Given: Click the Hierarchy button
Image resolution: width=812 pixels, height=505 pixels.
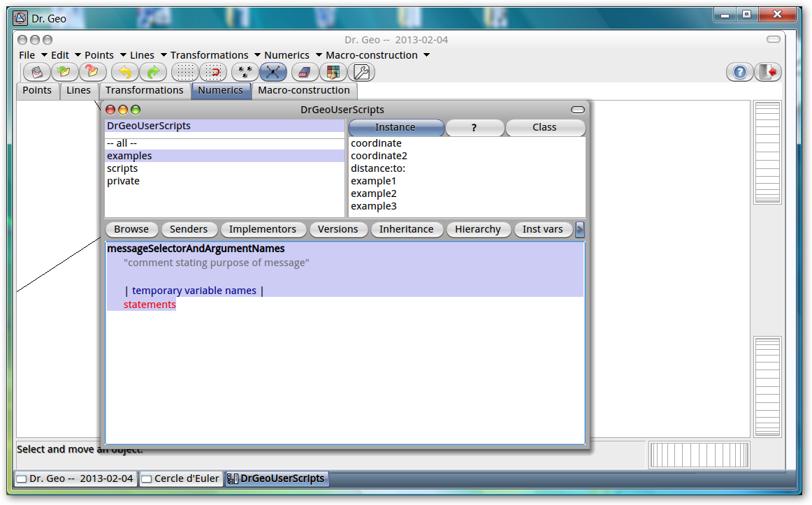Looking at the screenshot, I should tap(478, 229).
